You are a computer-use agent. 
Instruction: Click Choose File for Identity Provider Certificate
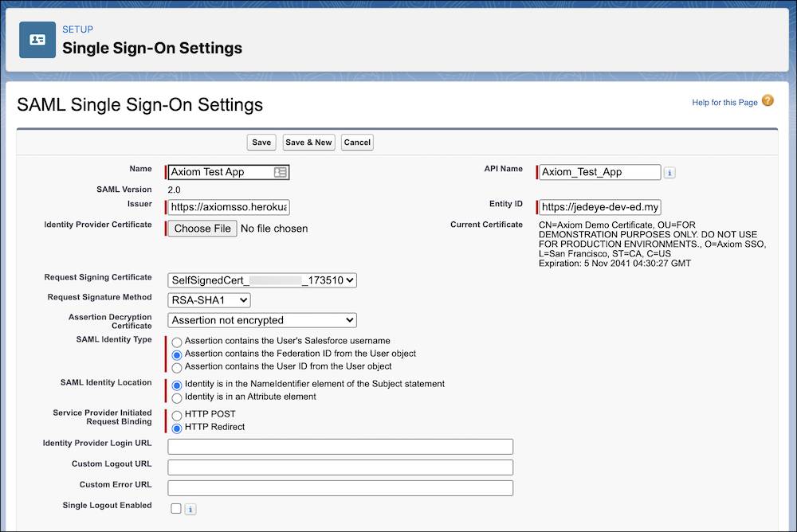tap(202, 229)
